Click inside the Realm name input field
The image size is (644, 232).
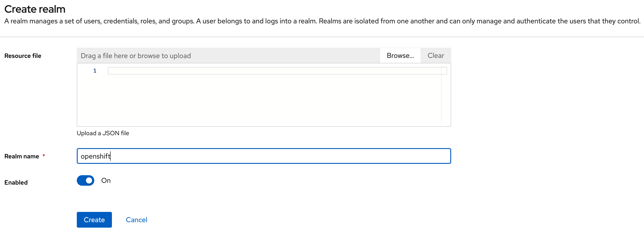click(225, 156)
